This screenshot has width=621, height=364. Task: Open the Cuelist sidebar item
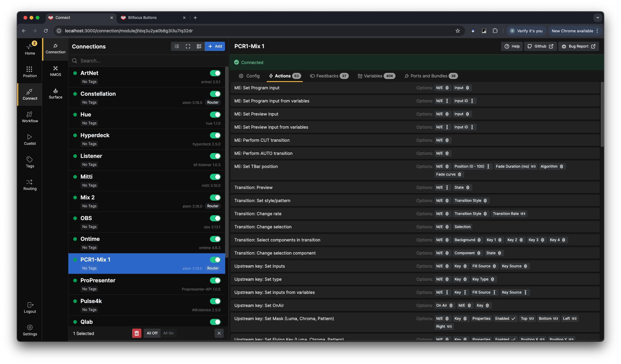coord(30,139)
